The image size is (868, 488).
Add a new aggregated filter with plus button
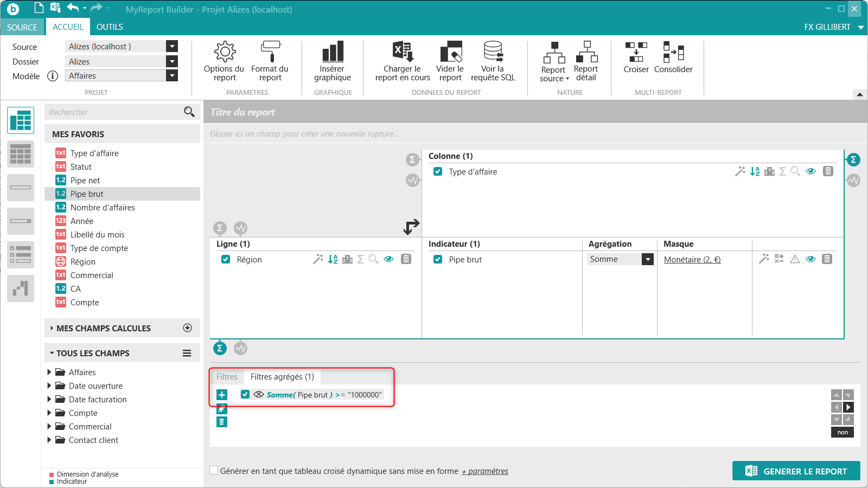(x=222, y=395)
